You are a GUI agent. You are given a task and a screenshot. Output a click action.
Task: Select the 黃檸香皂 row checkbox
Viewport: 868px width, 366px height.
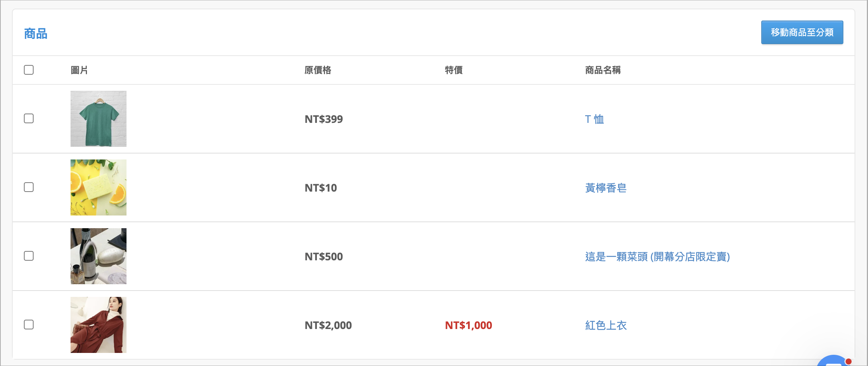pyautogui.click(x=29, y=187)
